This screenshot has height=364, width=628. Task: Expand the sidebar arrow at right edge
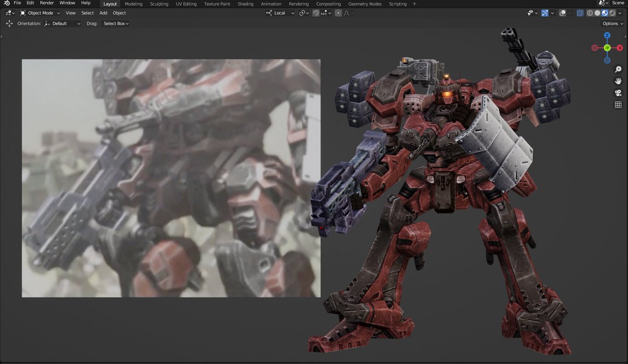coord(626,37)
